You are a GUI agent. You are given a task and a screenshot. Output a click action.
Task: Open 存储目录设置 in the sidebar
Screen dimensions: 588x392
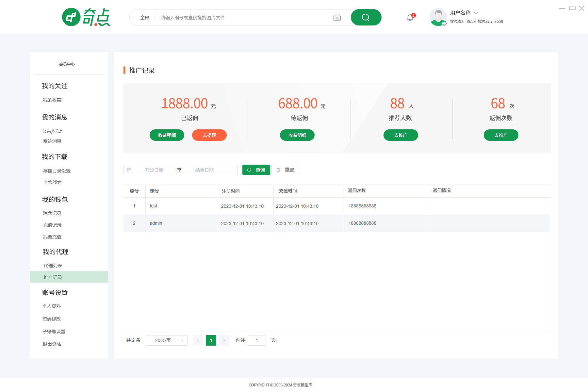[57, 171]
